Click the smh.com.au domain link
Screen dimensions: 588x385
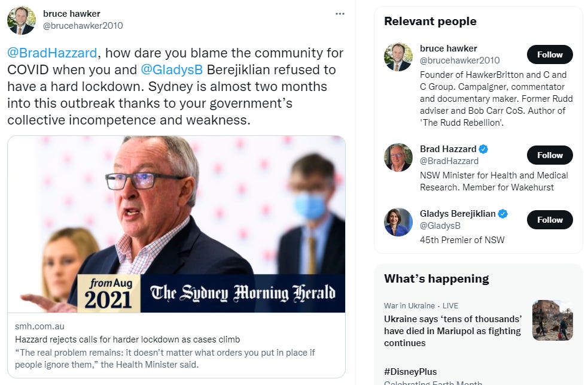(x=39, y=326)
